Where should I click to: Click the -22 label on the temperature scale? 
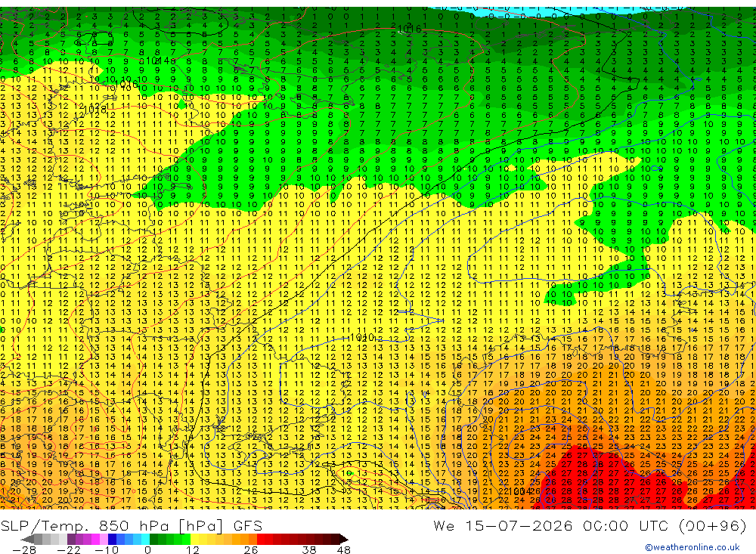click(x=69, y=549)
